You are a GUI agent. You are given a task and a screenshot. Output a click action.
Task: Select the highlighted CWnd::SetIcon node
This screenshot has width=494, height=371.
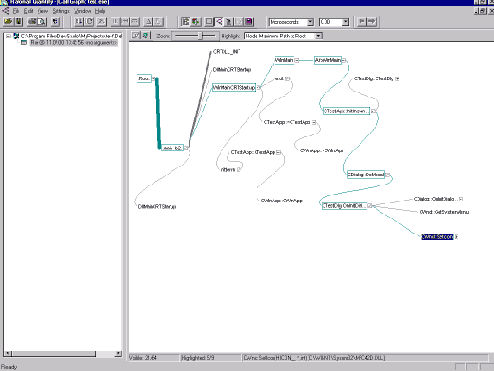pos(437,237)
